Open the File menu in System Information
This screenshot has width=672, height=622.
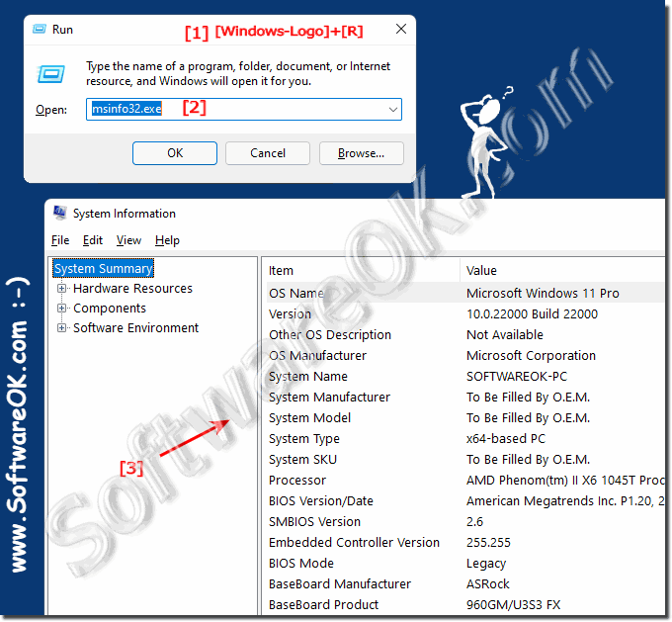point(60,240)
